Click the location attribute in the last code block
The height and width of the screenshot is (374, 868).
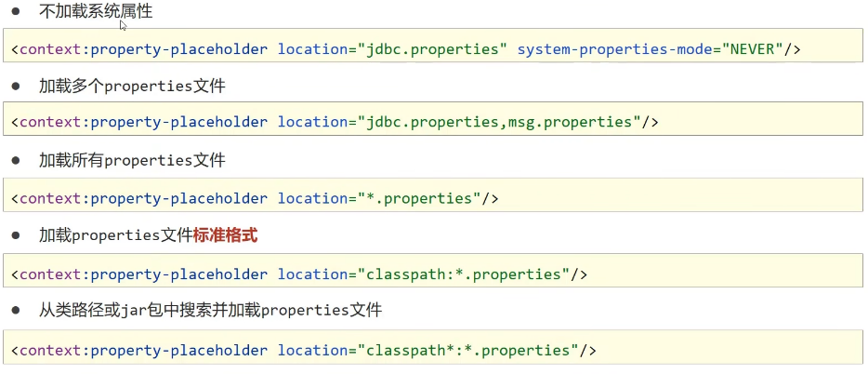point(313,350)
